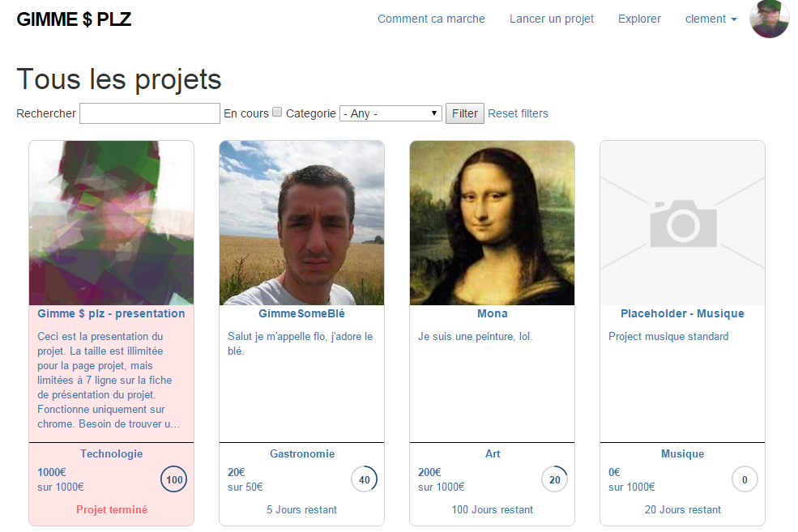Click the 20€ amount raised
This screenshot has height=532, width=798.
[x=236, y=472]
